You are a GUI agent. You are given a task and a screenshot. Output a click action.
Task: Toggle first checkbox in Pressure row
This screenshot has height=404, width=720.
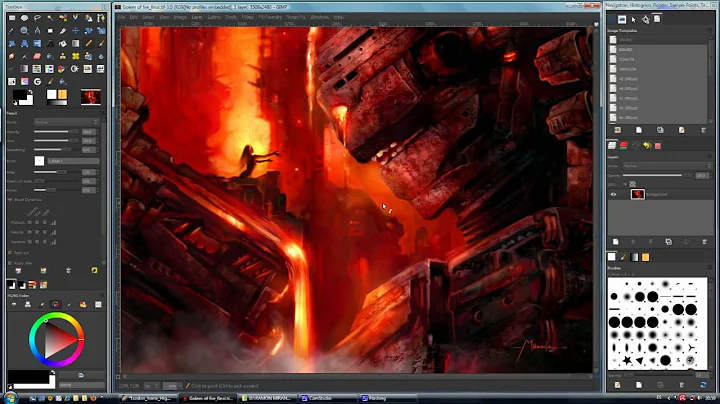(29, 223)
